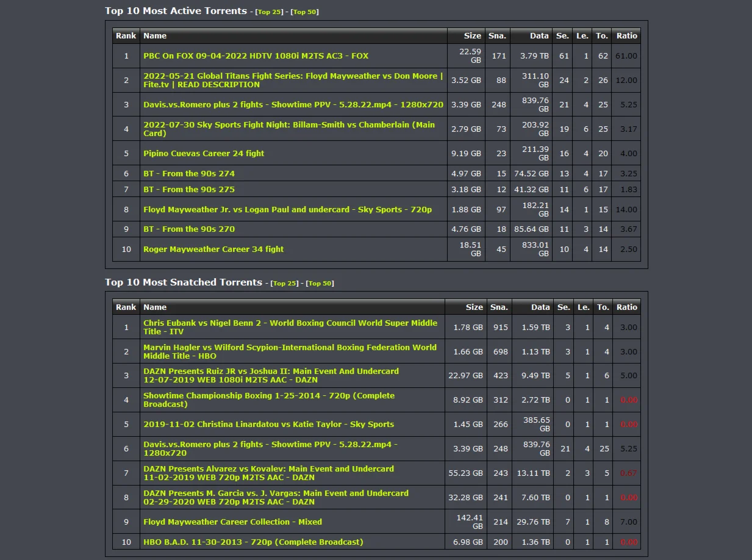Click Top 10 Most Snatched Torrents heading
The image size is (752, 560).
[183, 282]
